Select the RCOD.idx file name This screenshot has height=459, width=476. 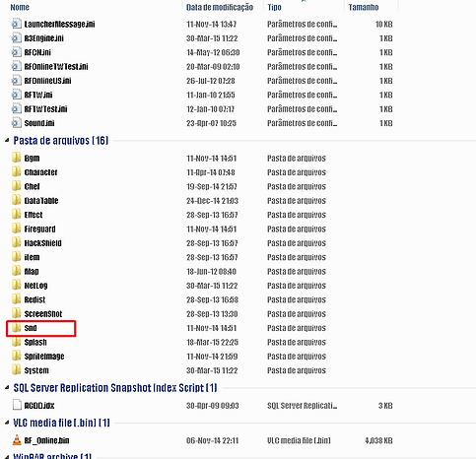(39, 406)
